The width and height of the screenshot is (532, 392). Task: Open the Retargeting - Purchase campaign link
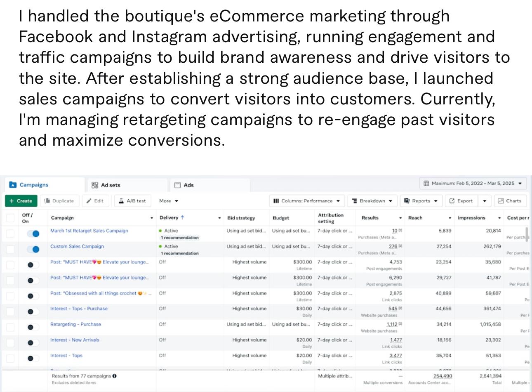[x=75, y=324]
